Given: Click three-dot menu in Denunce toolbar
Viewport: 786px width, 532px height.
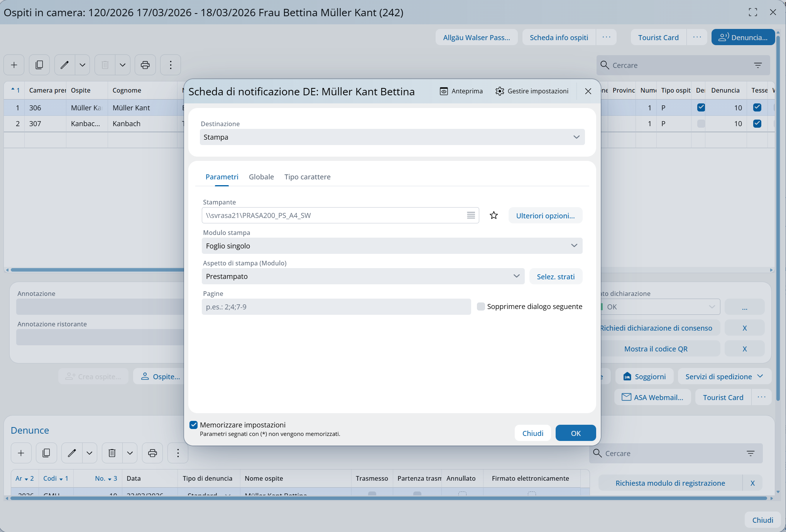Looking at the screenshot, I should tap(178, 453).
